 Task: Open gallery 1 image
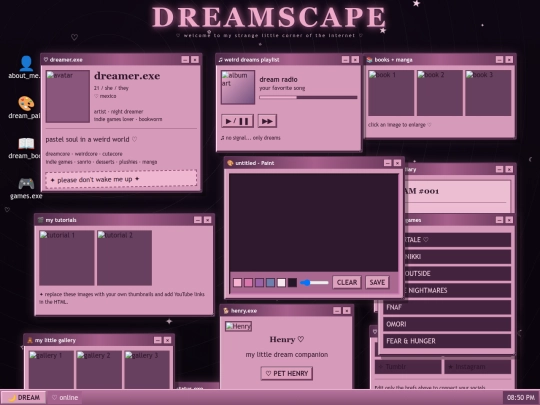point(51,370)
